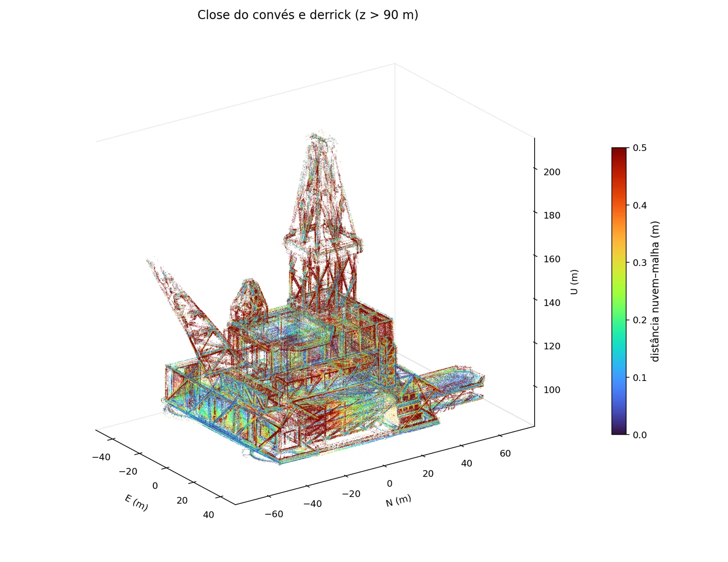Click the E axis tick label 40
Viewport: 728px width, 562px height.
click(208, 515)
